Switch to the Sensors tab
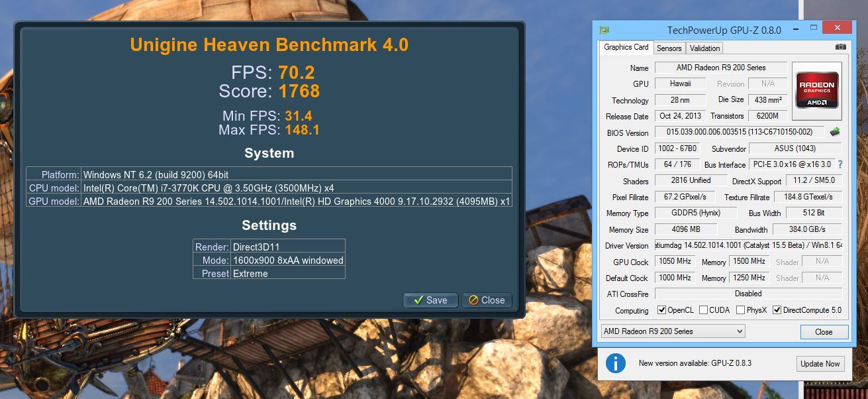The height and width of the screenshot is (399, 868). click(x=669, y=48)
